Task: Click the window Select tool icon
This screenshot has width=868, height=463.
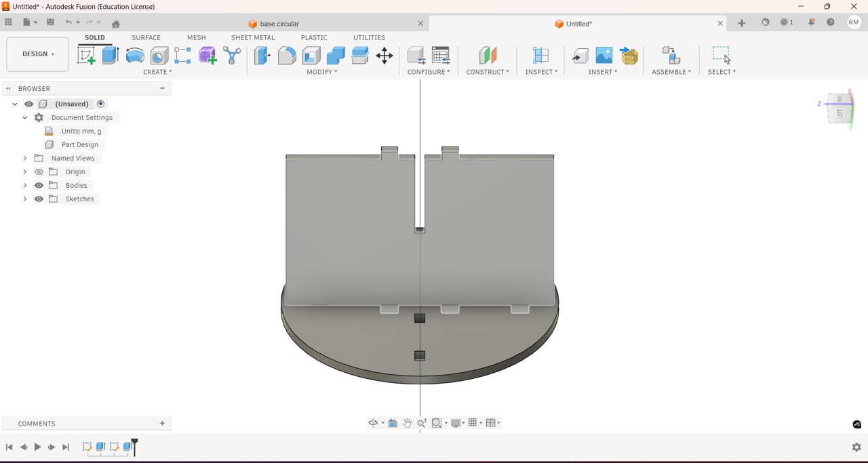Action: pos(722,55)
